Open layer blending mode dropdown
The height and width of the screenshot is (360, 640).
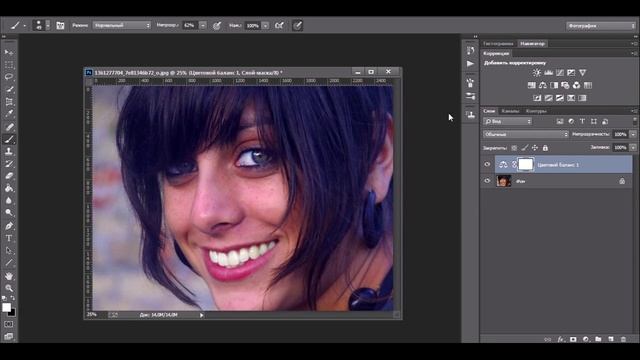526,134
